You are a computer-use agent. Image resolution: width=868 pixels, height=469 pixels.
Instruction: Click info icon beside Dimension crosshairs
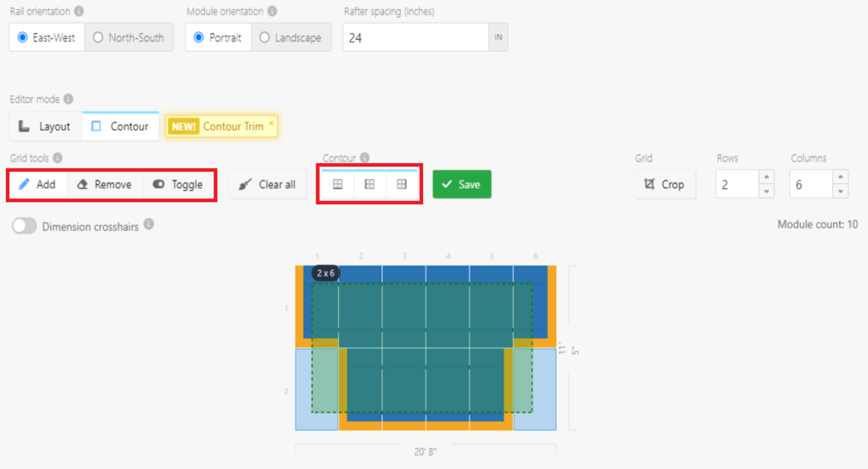(148, 225)
